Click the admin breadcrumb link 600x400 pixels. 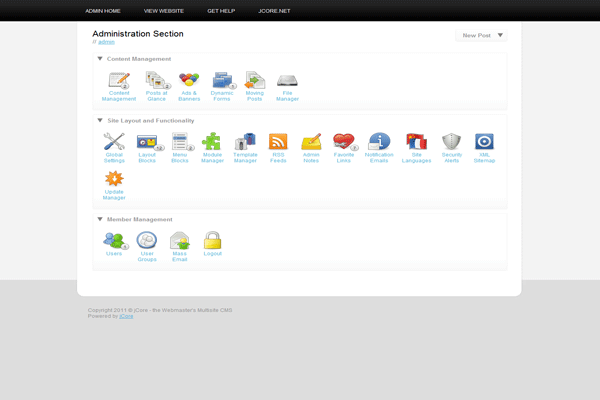click(x=106, y=42)
